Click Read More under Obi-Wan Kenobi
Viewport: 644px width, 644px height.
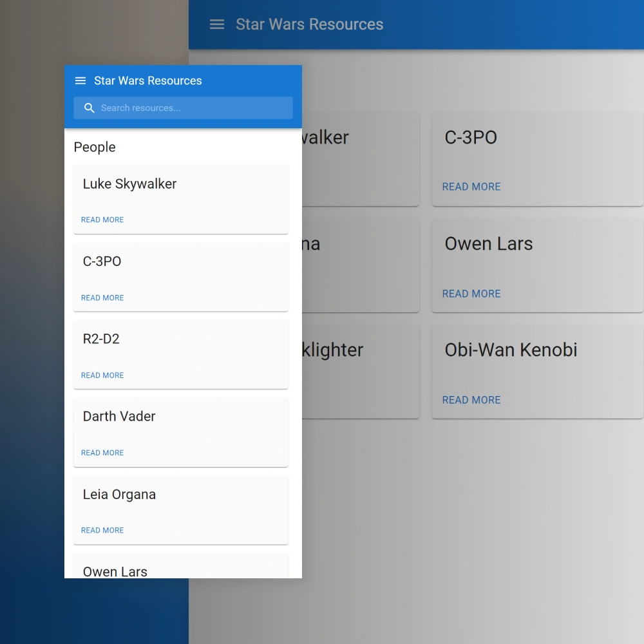tap(471, 400)
